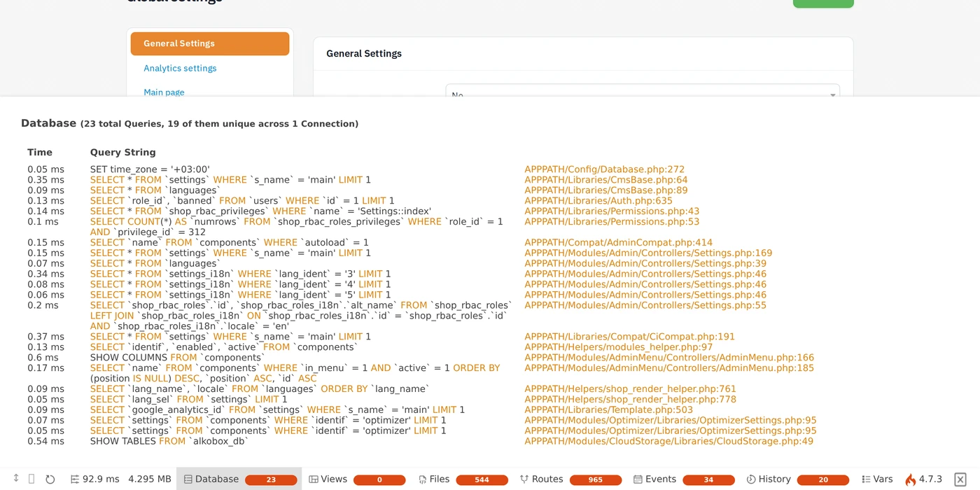This screenshot has height=490, width=980.
Task: Open Helpers/modules_helper.php:97 link
Action: coord(618,347)
